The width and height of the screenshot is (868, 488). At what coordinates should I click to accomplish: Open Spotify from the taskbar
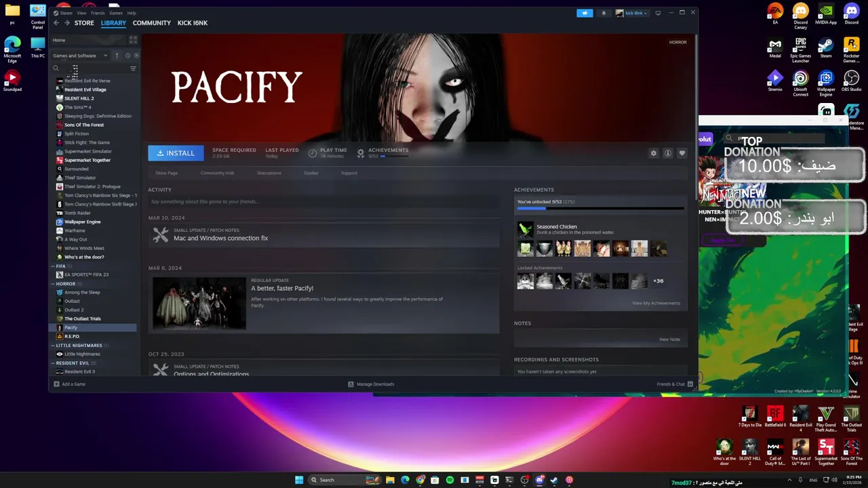tap(450, 480)
